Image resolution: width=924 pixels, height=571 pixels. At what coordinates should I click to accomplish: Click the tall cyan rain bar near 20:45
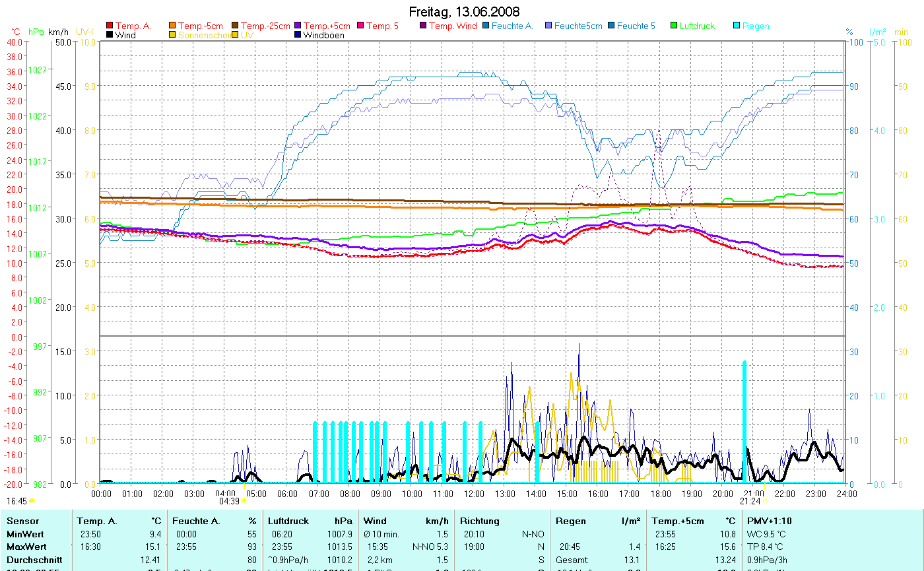744,422
